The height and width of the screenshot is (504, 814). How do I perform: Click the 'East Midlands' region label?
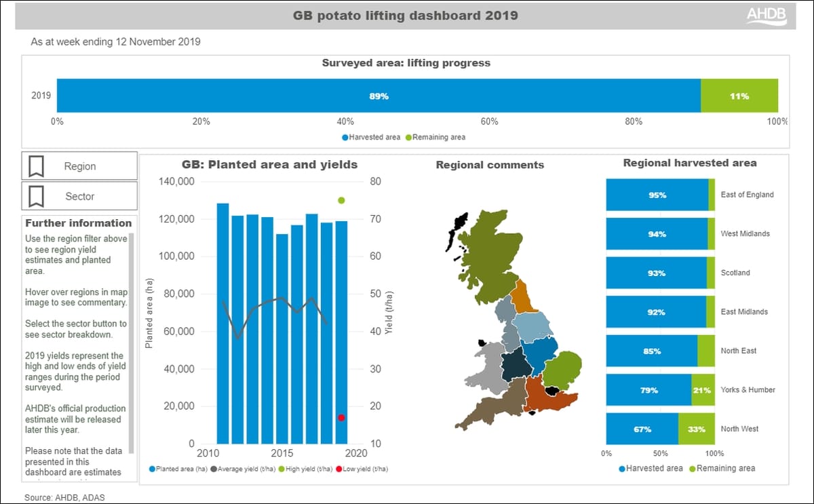744,312
